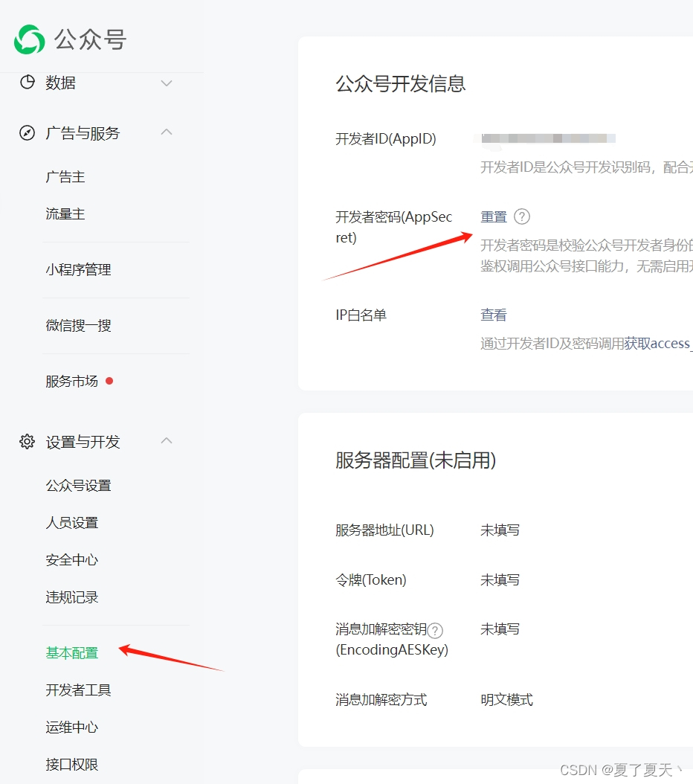693x784 pixels.
Task: Click 查看 next to IP白名单
Action: pos(494,314)
